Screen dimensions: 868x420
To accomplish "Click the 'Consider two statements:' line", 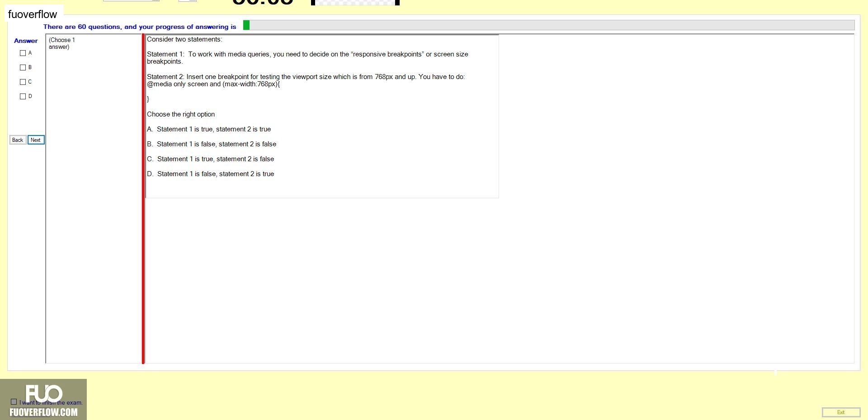I will pyautogui.click(x=184, y=39).
